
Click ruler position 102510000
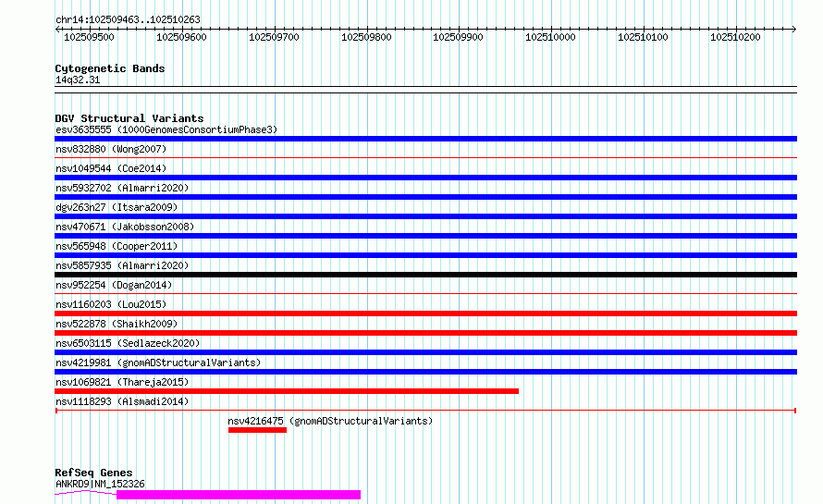coord(550,37)
